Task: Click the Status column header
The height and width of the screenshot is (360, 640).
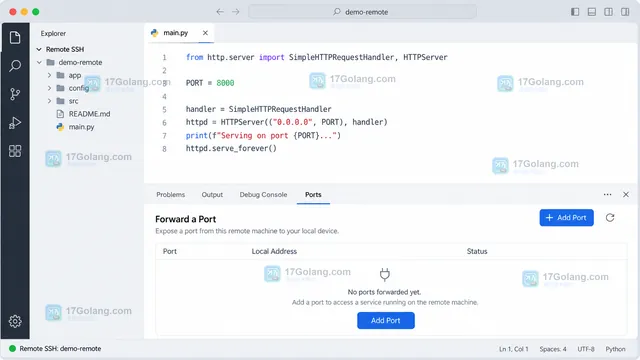Action: point(477,251)
